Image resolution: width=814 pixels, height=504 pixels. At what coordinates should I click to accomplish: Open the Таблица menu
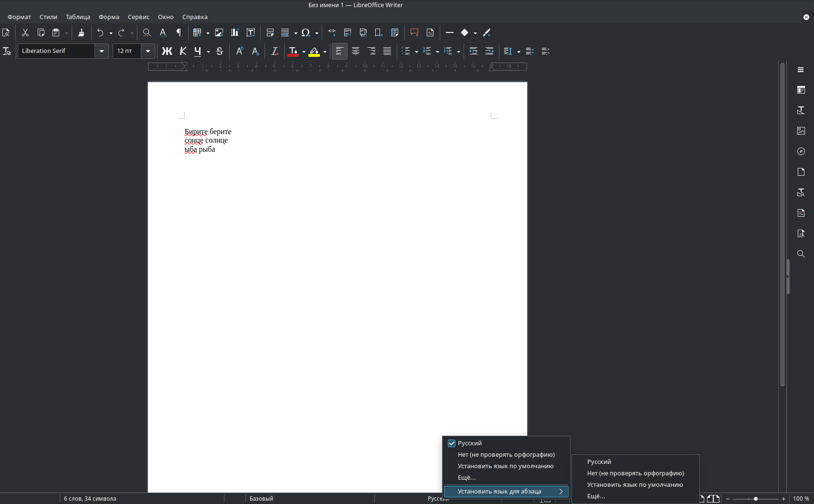pyautogui.click(x=78, y=17)
